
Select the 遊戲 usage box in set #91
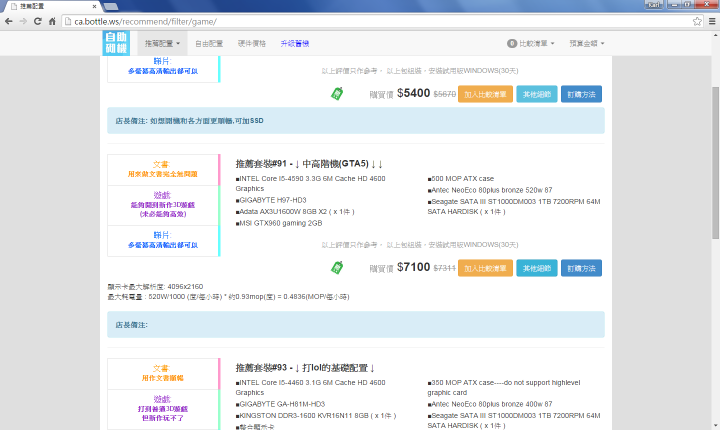[163, 205]
